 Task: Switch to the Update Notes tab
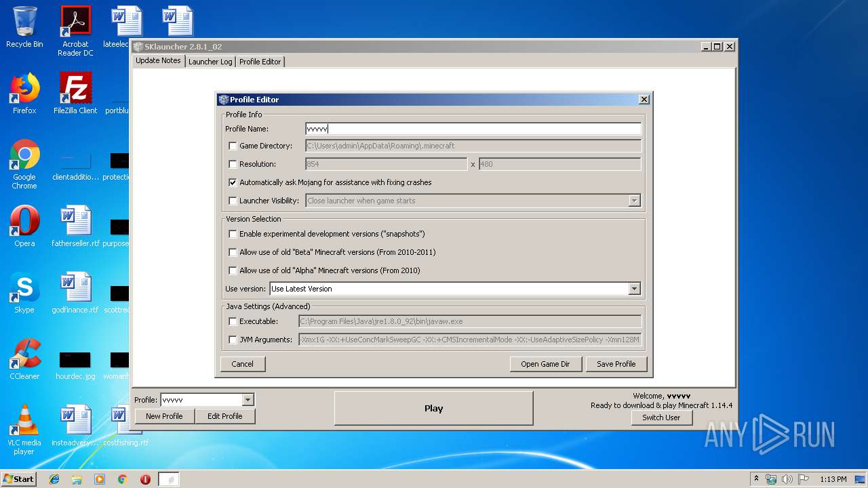[158, 60]
